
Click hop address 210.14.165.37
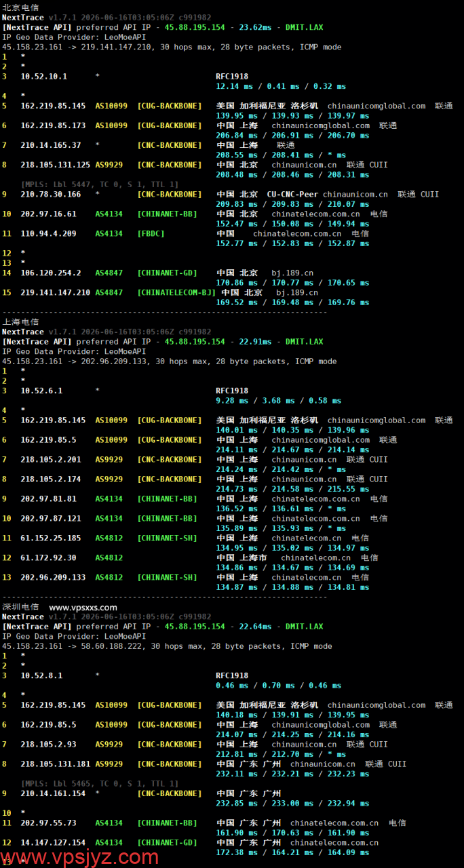(x=51, y=145)
